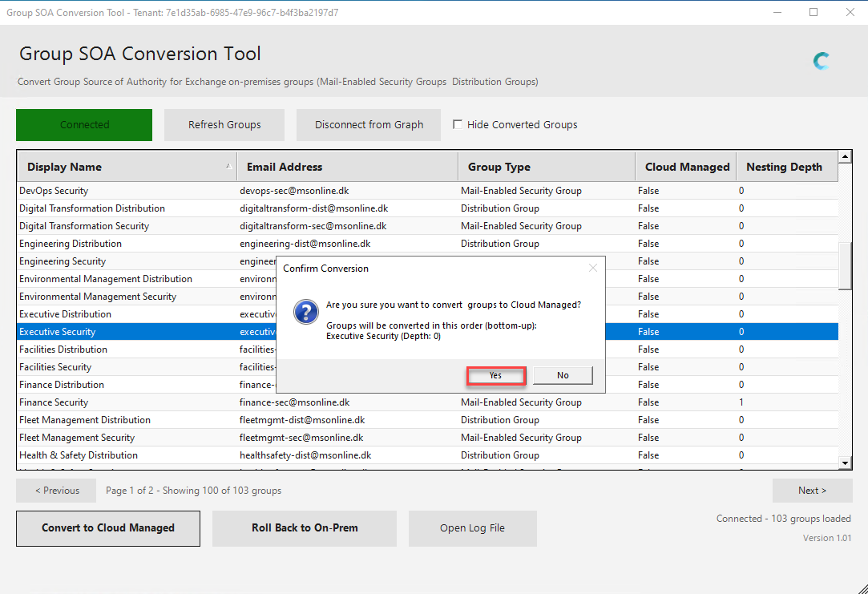Click the Refresh Groups button
The image size is (868, 594).
click(224, 125)
